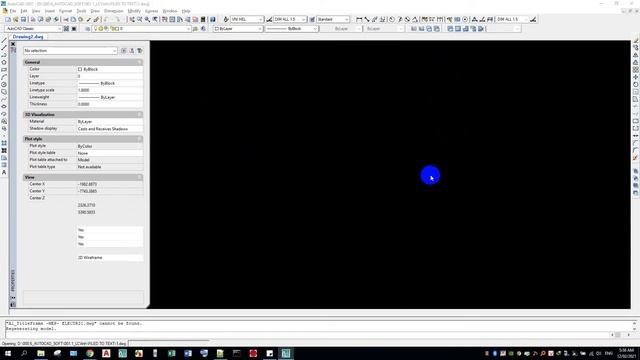The height and width of the screenshot is (360, 640).
Task: Open the Format menu
Action: 65,11
